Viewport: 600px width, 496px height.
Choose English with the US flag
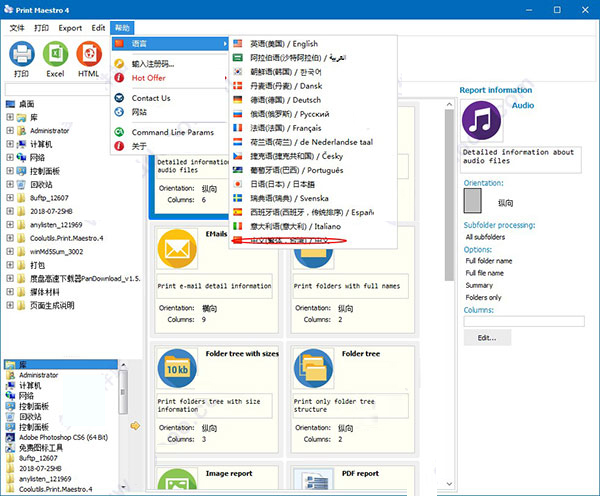pyautogui.click(x=313, y=44)
